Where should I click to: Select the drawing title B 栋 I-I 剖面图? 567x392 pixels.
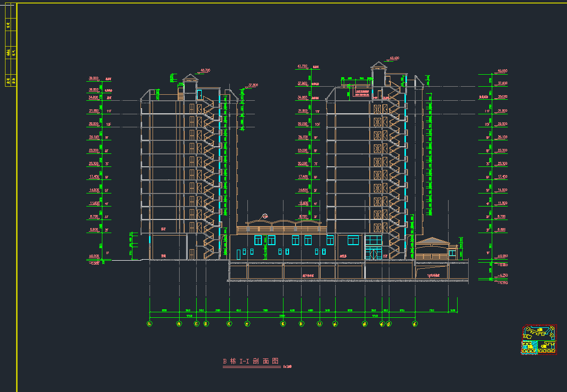pyautogui.click(x=250, y=361)
